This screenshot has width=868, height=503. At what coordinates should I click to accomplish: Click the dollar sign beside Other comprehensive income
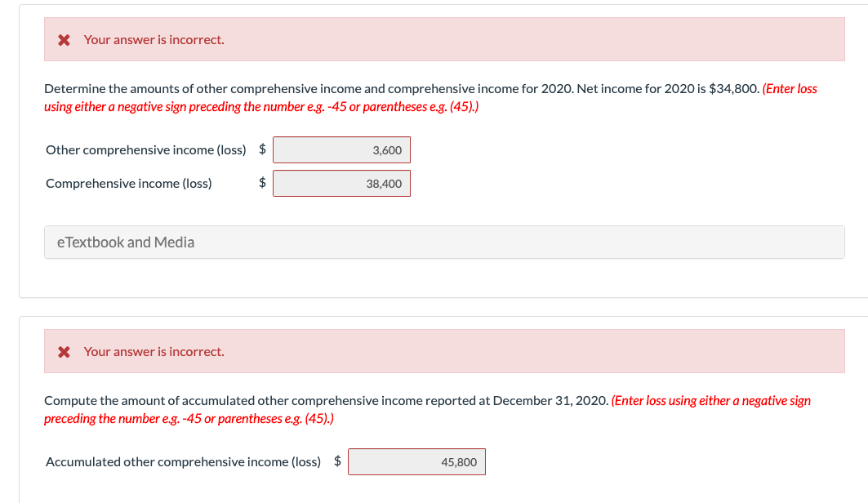pyautogui.click(x=260, y=149)
